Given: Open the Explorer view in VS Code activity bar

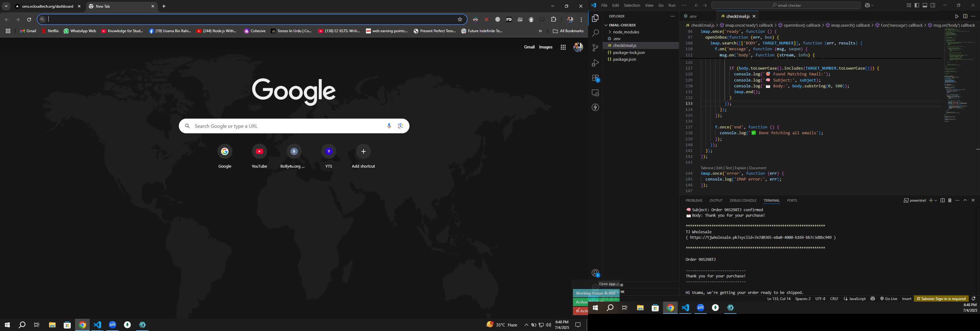Looking at the screenshot, I should click(x=595, y=18).
